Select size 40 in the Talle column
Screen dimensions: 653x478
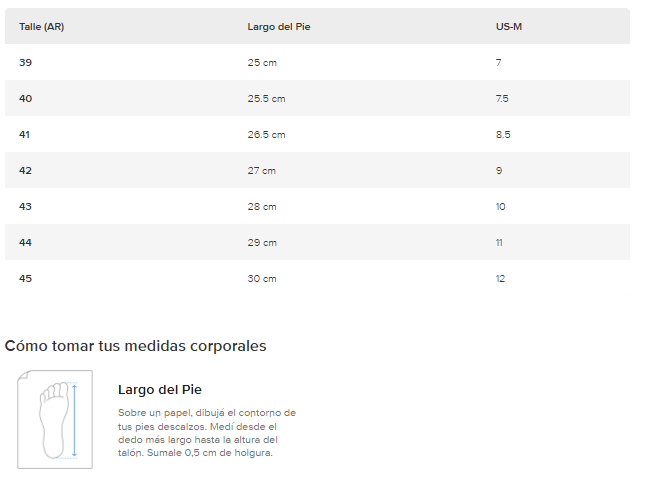(x=25, y=98)
